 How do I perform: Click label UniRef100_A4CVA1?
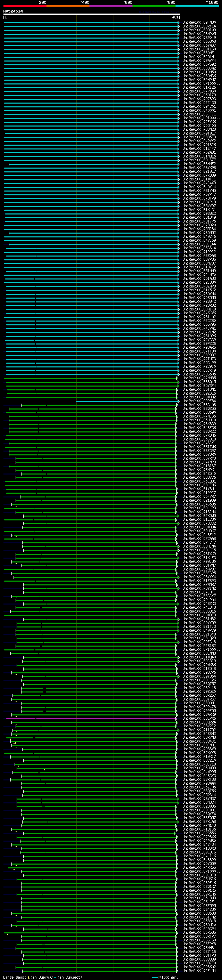(x=199, y=328)
